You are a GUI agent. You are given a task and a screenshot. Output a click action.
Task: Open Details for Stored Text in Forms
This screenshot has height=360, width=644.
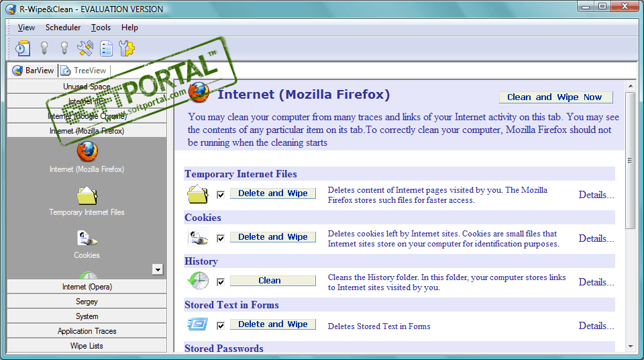[x=596, y=326]
